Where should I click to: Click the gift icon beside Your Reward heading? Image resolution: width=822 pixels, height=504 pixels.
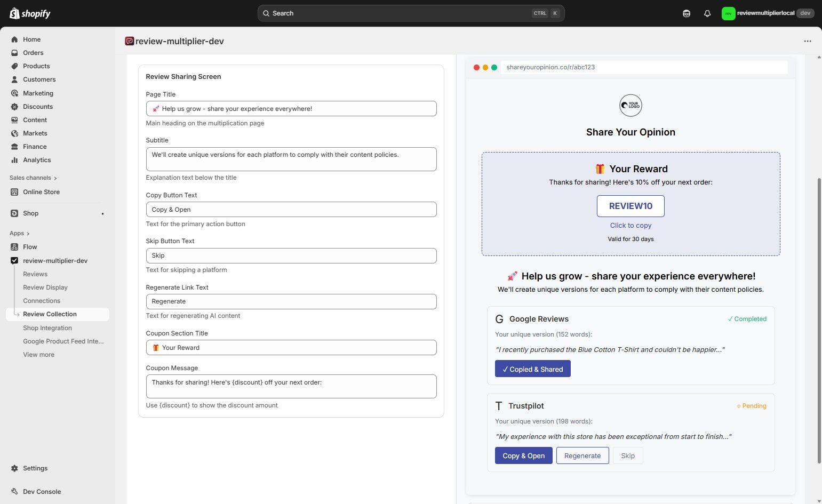pyautogui.click(x=600, y=169)
